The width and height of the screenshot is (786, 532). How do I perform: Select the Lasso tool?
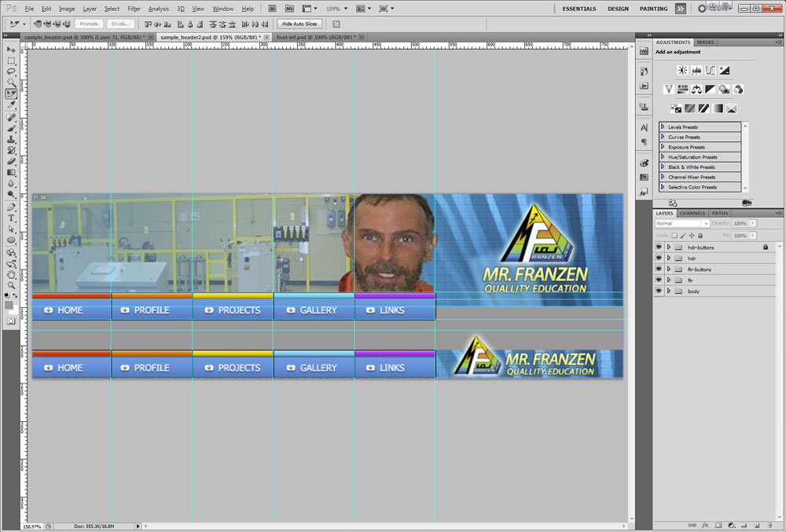click(x=11, y=72)
